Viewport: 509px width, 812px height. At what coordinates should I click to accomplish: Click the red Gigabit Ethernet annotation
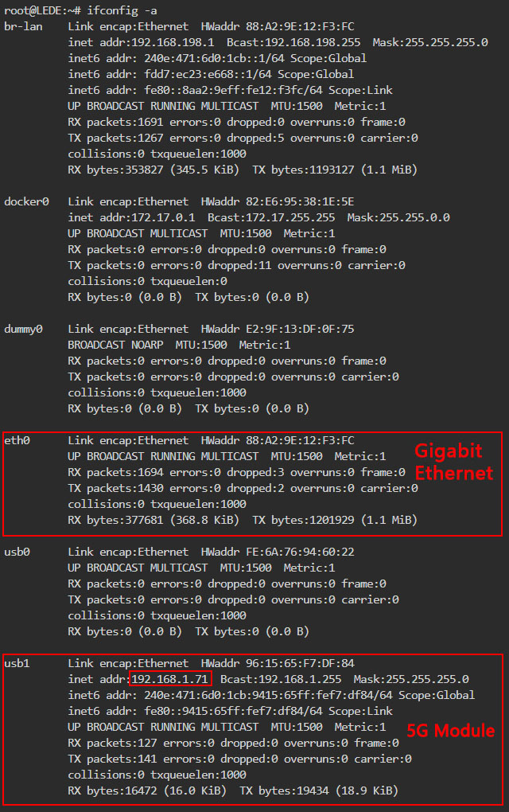pyautogui.click(x=453, y=462)
